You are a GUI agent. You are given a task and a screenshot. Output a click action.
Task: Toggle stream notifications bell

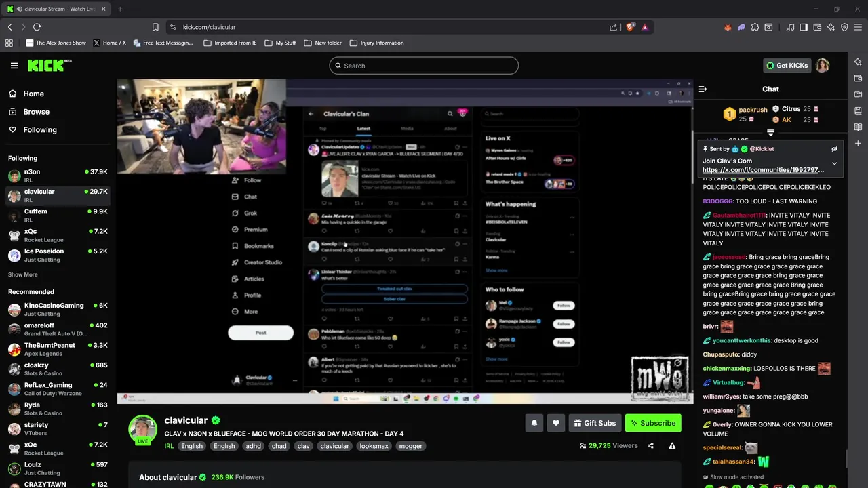coord(534,423)
